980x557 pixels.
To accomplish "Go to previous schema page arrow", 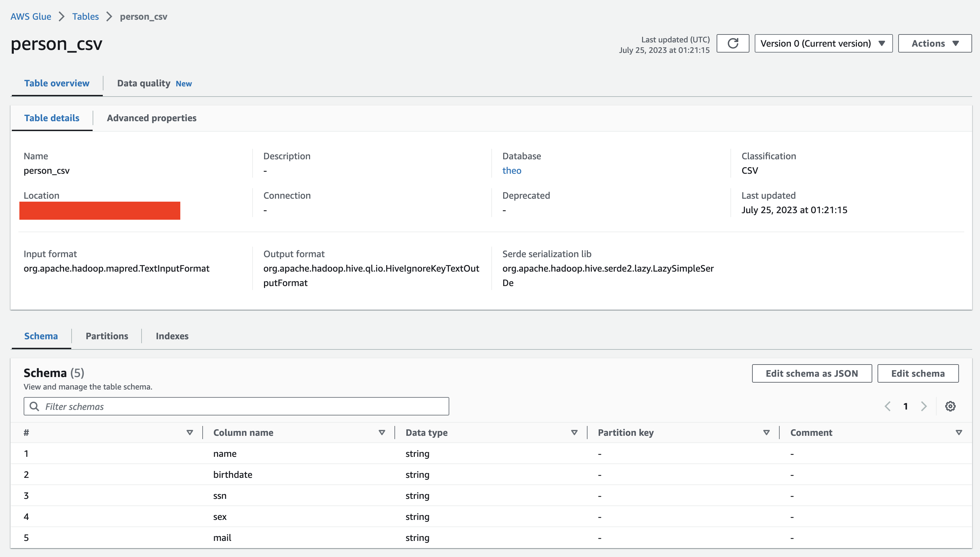I will (x=888, y=406).
